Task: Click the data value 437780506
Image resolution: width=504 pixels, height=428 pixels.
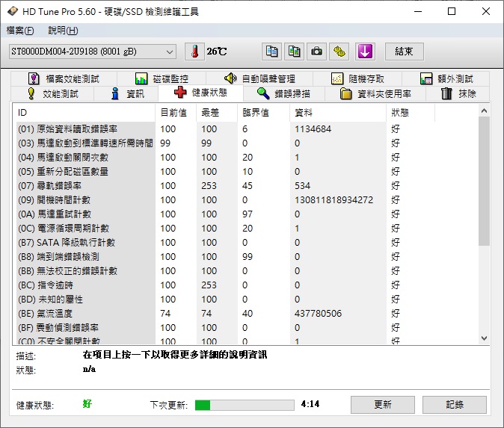Action: coord(318,314)
